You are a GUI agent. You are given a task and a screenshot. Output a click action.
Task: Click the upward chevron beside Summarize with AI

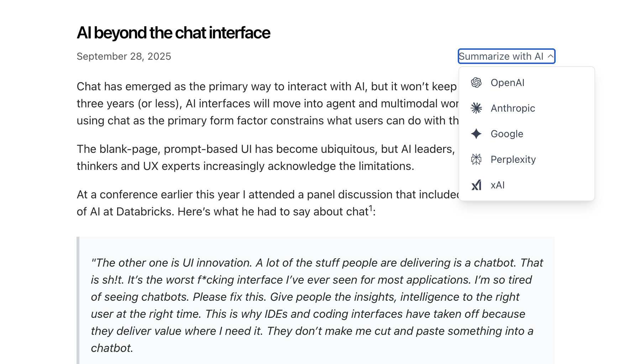550,56
